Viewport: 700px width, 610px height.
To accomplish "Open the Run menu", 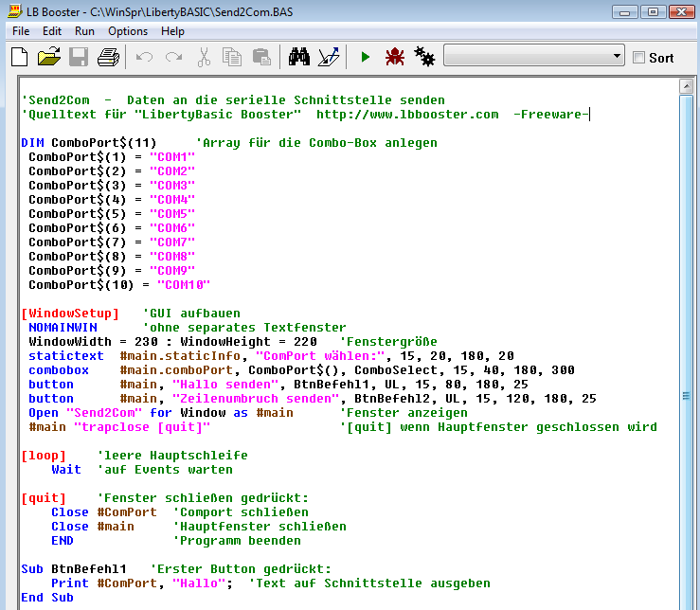I will coord(84,31).
